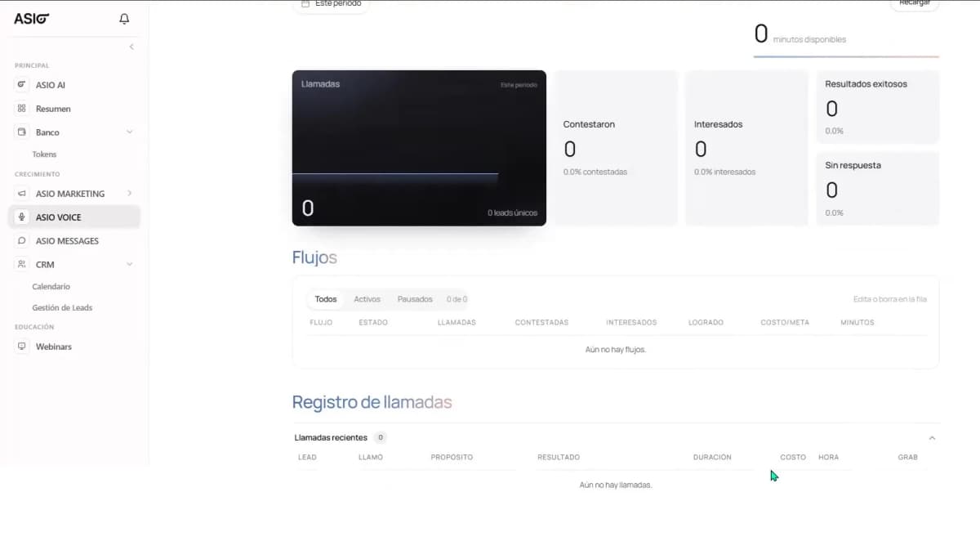Open notifications bell in sidebar header

pyautogui.click(x=124, y=18)
